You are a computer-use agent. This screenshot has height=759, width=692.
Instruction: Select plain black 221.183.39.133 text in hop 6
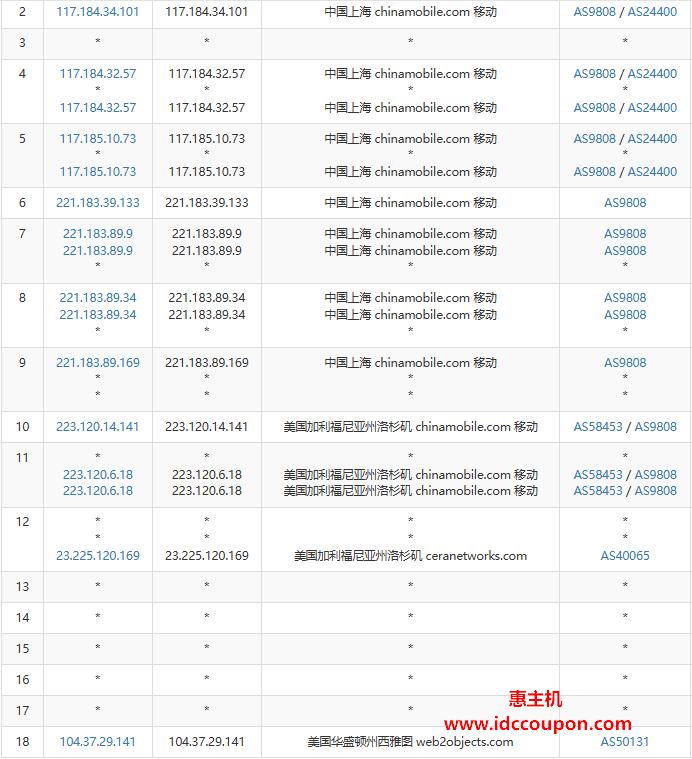point(207,203)
